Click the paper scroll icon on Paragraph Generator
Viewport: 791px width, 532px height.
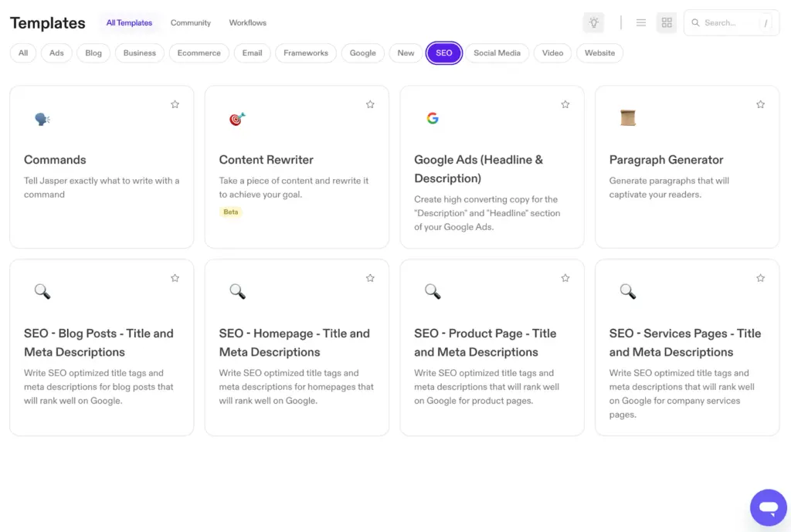tap(627, 117)
